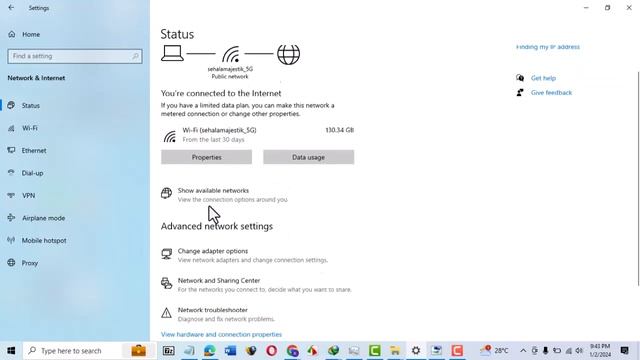The image size is (640, 360).
Task: Click the Show available networks globe icon
Action: click(x=166, y=193)
